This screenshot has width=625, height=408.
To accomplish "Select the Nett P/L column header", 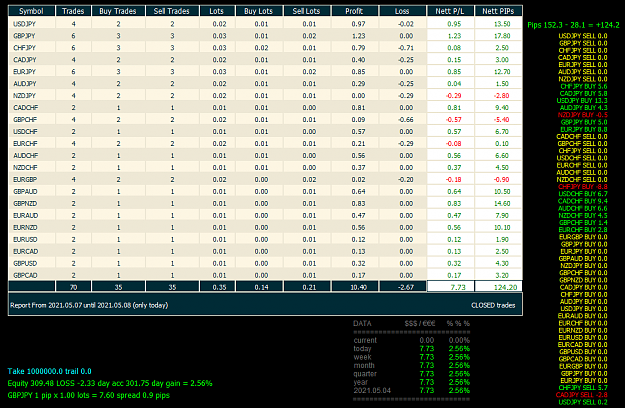I will pos(450,11).
